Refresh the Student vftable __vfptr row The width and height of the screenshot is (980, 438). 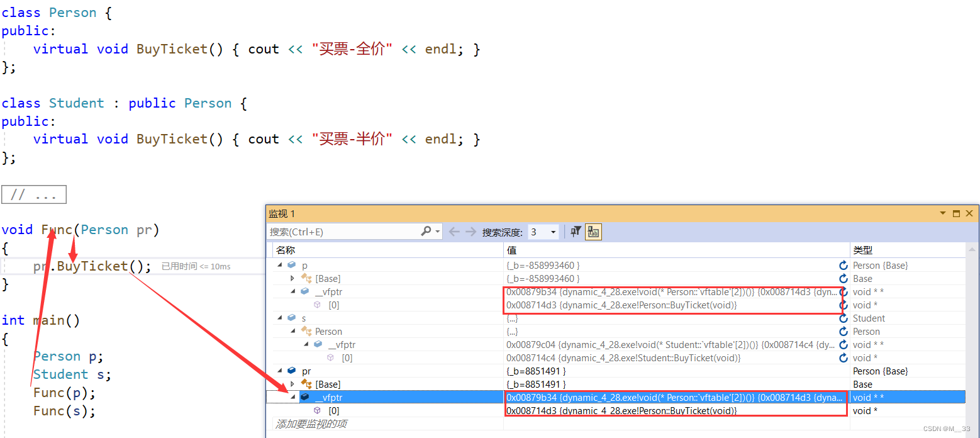point(844,345)
